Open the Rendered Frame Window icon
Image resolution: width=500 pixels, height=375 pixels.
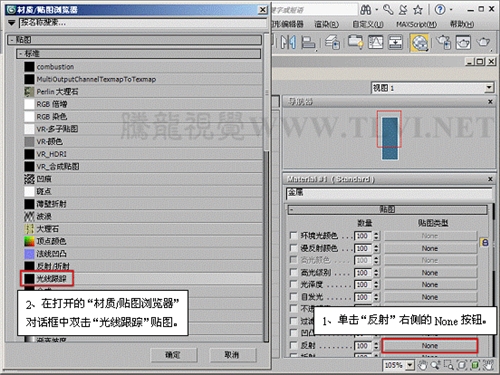(x=463, y=43)
